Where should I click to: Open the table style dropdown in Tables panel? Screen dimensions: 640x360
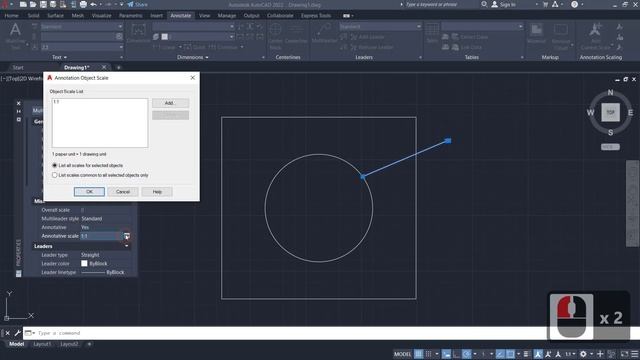(x=482, y=26)
